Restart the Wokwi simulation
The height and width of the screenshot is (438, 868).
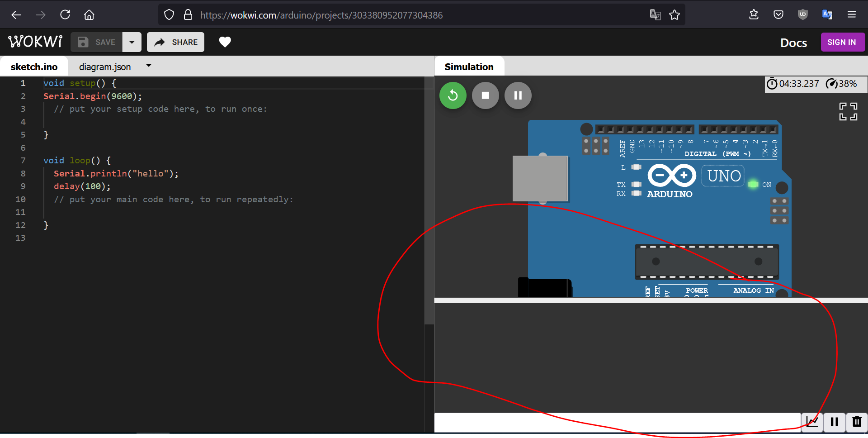[x=453, y=95]
